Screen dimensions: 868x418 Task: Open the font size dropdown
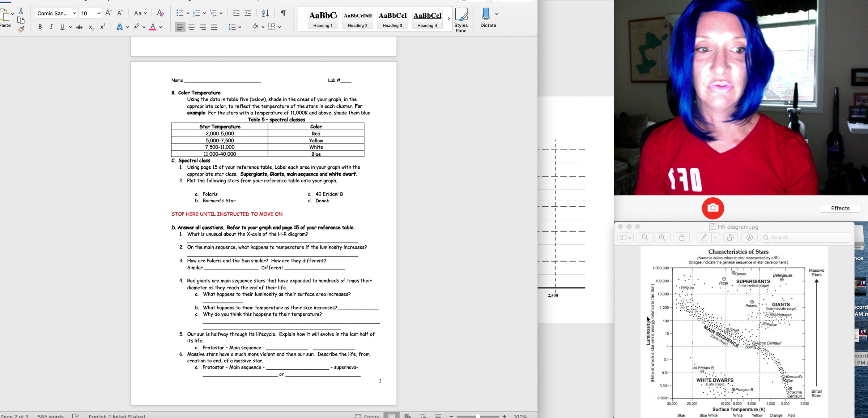(99, 13)
